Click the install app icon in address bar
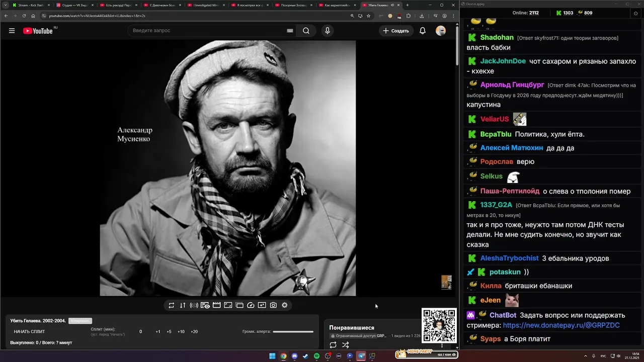 pos(360,16)
